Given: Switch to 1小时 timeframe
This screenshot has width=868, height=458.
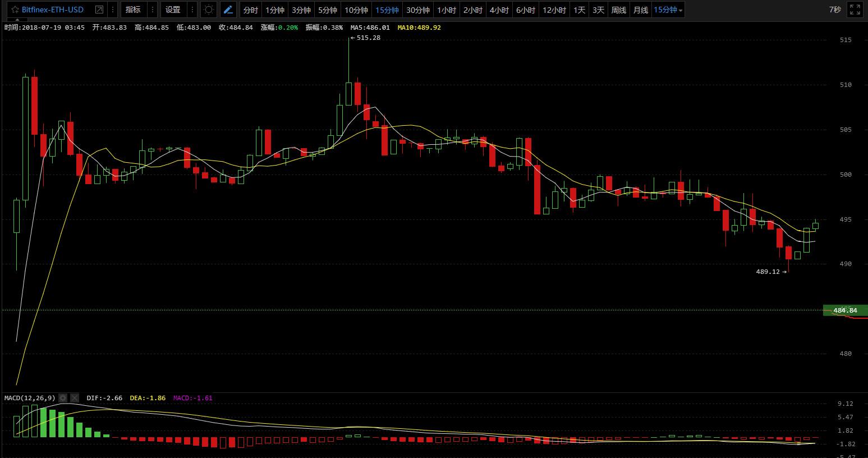Looking at the screenshot, I should tap(447, 10).
